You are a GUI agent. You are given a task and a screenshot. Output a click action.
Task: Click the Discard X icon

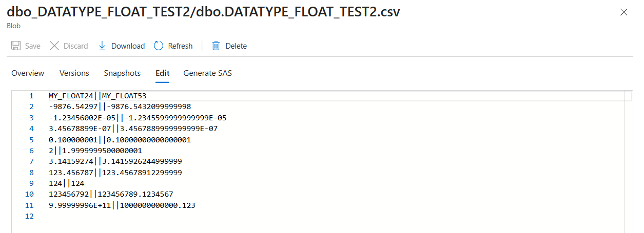(x=54, y=46)
